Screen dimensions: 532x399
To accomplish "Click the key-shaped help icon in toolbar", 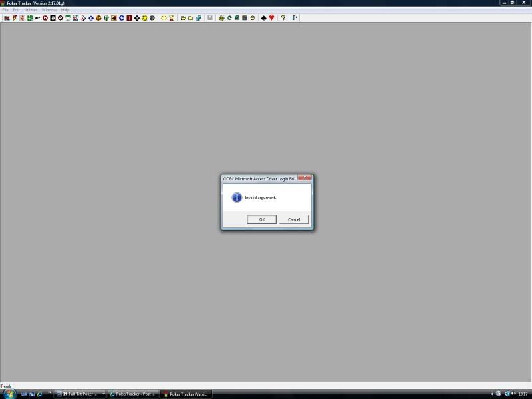I will tap(283, 18).
